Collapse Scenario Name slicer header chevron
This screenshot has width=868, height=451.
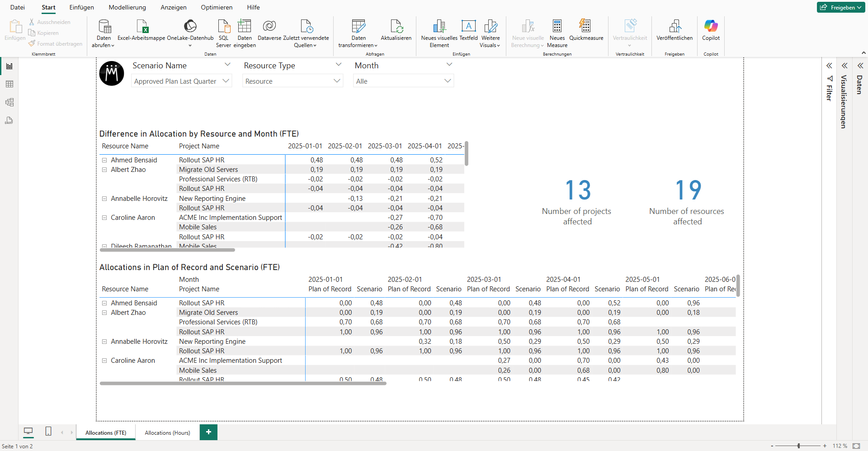(227, 65)
